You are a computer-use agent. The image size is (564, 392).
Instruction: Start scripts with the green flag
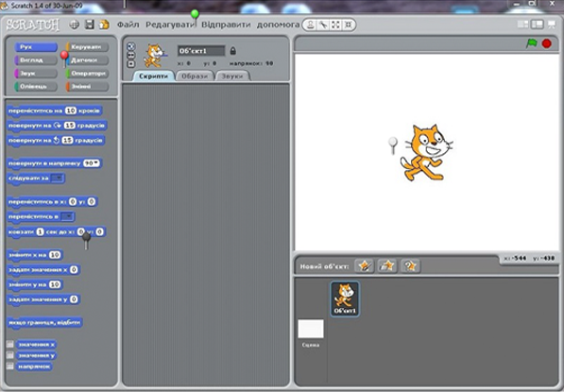point(532,43)
